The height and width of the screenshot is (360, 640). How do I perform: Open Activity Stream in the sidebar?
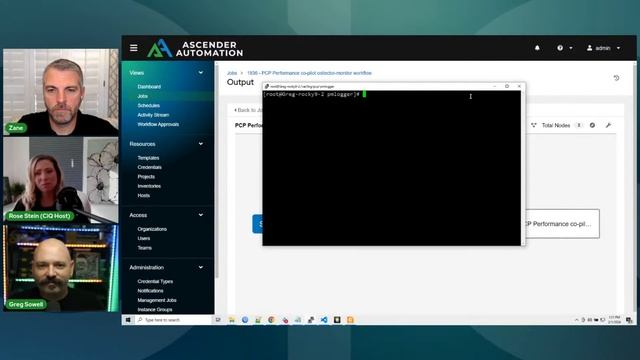point(153,115)
